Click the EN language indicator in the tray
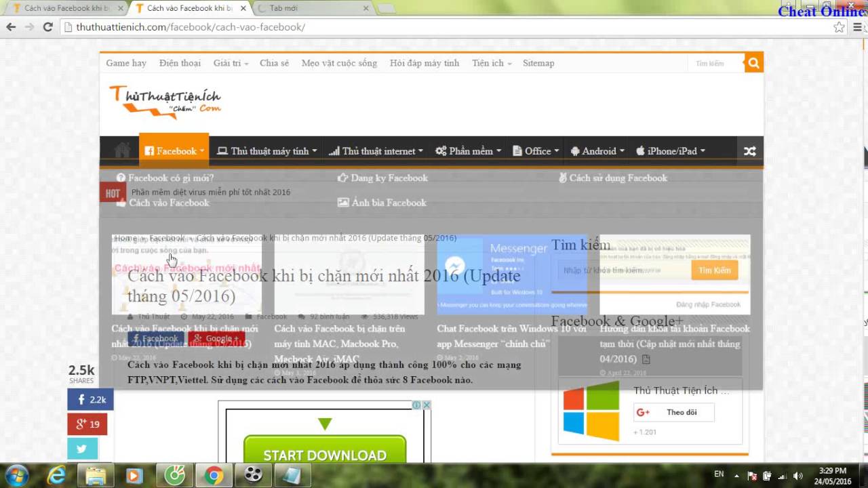This screenshot has height=488, width=868. (719, 474)
